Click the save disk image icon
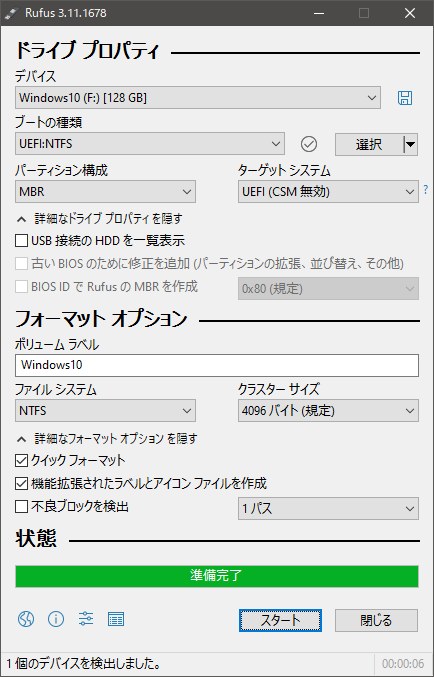 click(x=405, y=98)
